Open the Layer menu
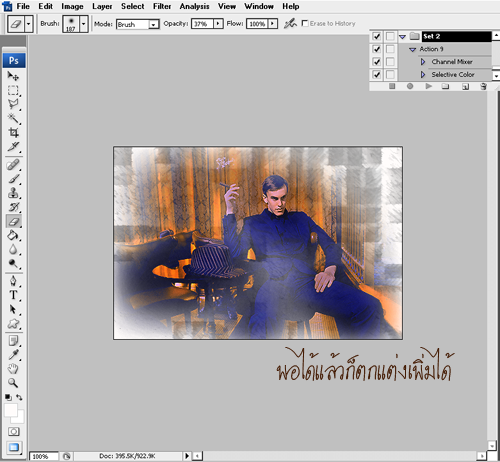The image size is (500, 462). coord(102,6)
